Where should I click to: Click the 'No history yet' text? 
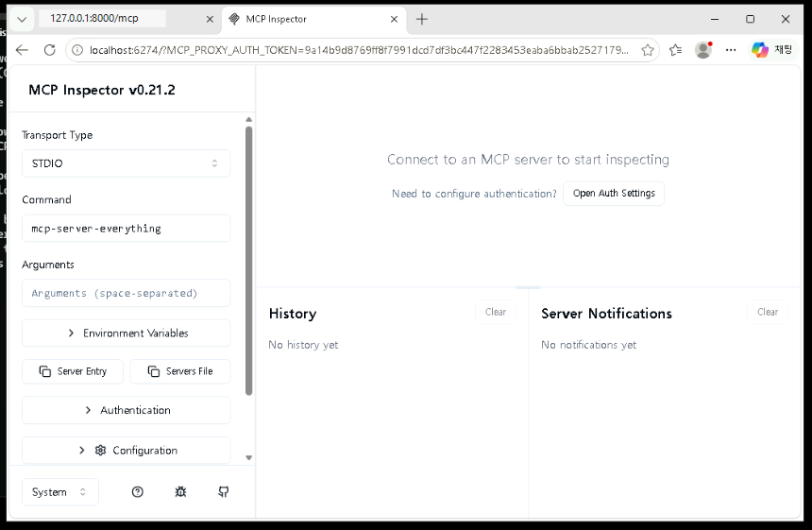(303, 345)
